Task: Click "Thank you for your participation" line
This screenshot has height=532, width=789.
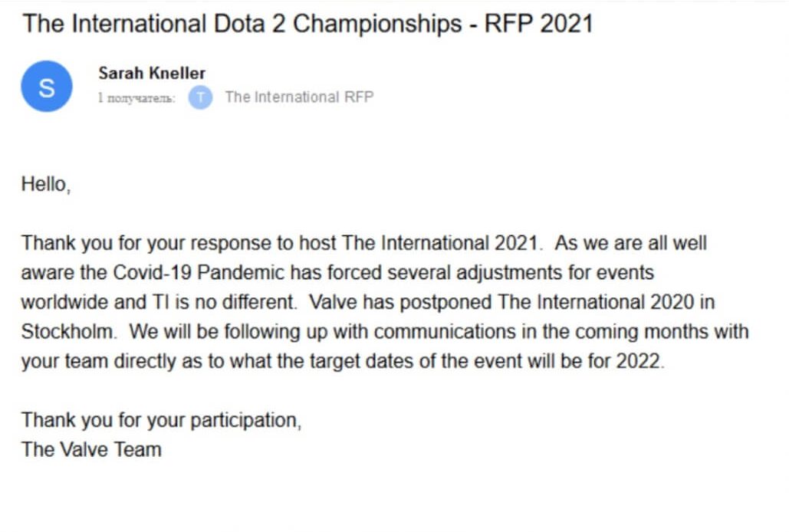Action: pos(161,420)
